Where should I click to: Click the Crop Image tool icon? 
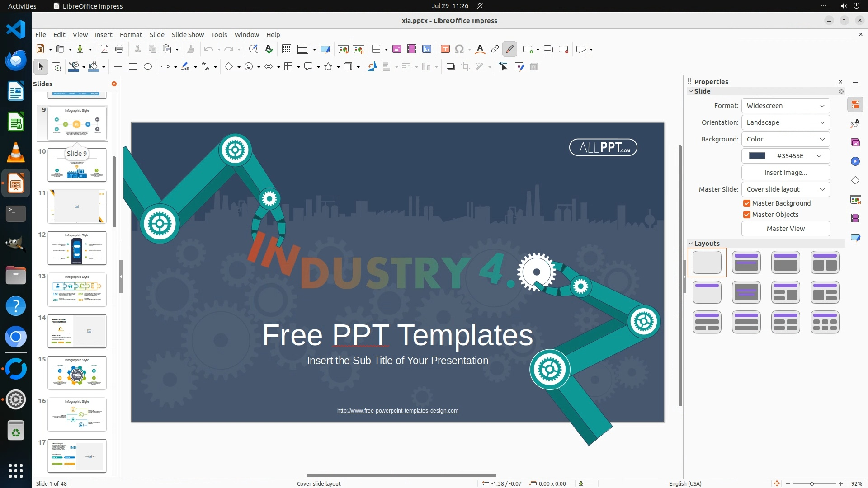coord(465,67)
